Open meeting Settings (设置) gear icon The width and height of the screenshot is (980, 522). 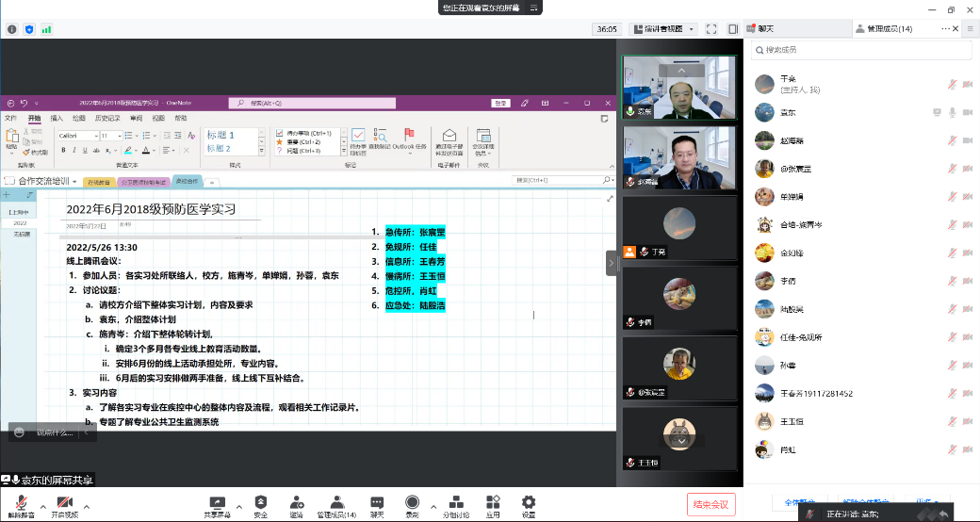529,506
